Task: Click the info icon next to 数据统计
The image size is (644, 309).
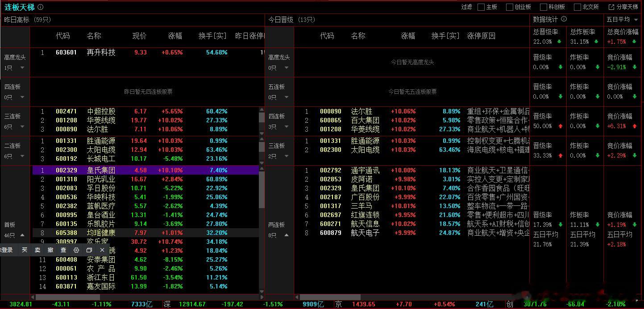Action: [x=564, y=19]
